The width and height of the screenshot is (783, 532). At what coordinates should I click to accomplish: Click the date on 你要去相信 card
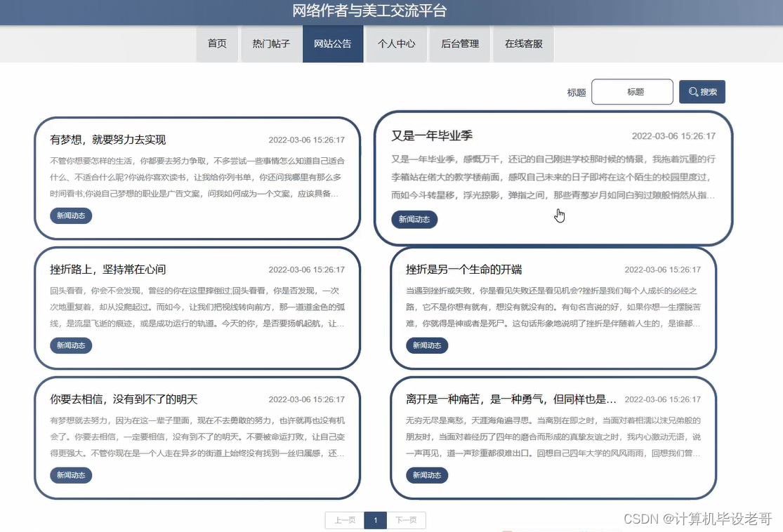click(x=307, y=400)
